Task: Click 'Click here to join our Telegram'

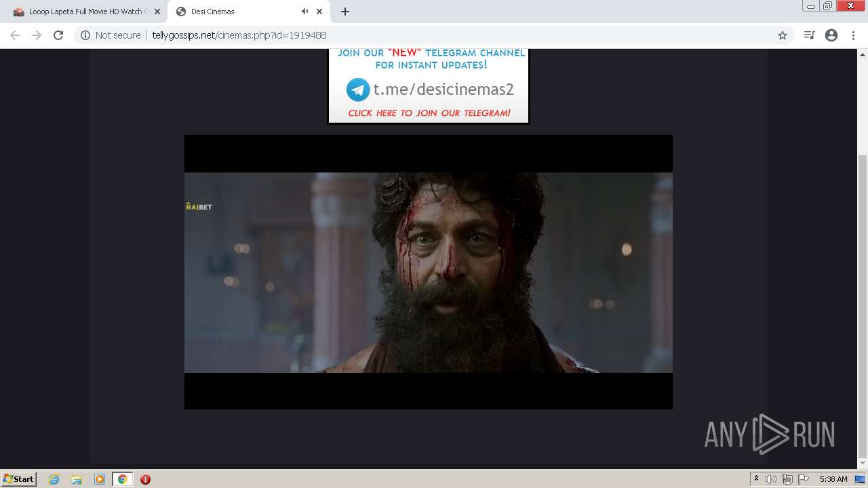Action: tap(429, 113)
